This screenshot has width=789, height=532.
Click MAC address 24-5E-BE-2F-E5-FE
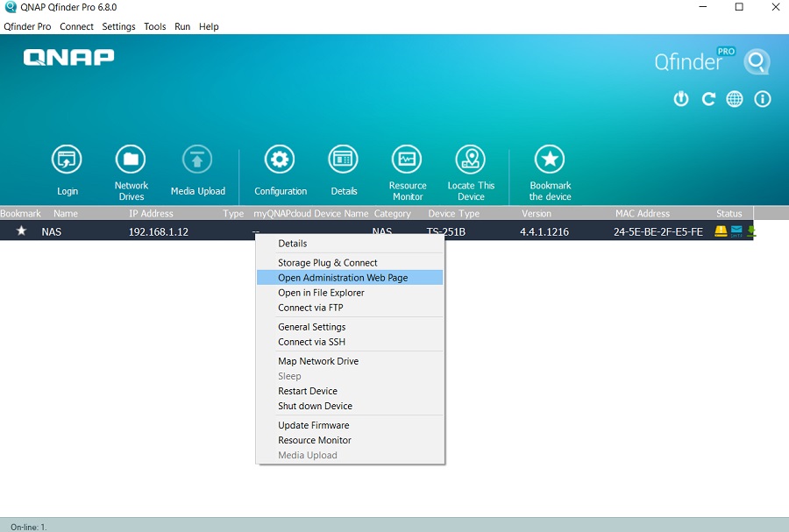tap(658, 231)
